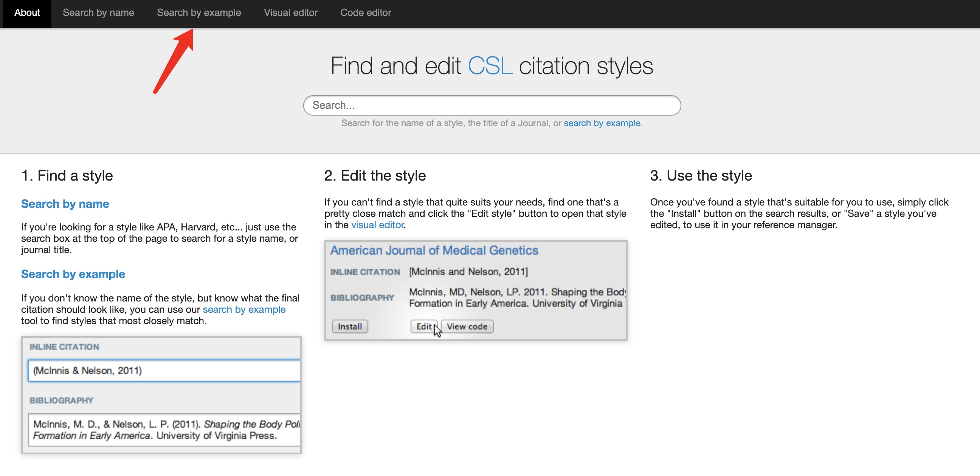Open the search by example link in the paragraph text
The height and width of the screenshot is (476, 980).
click(244, 309)
